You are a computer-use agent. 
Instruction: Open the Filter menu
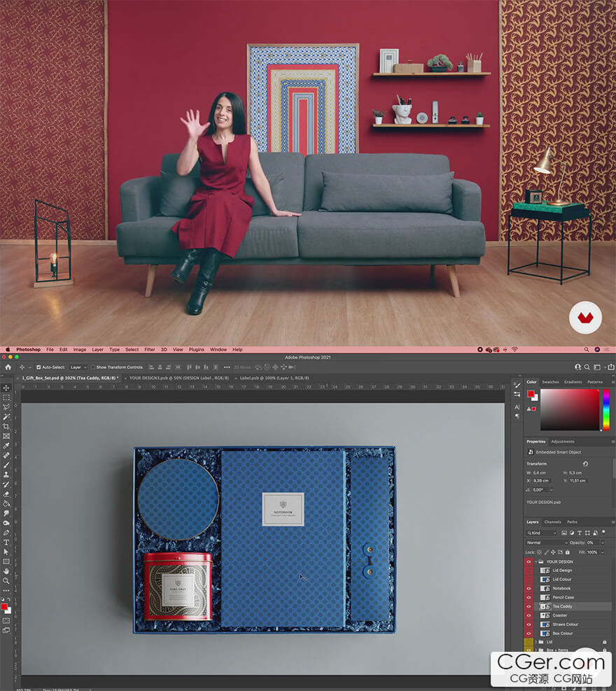pos(150,349)
